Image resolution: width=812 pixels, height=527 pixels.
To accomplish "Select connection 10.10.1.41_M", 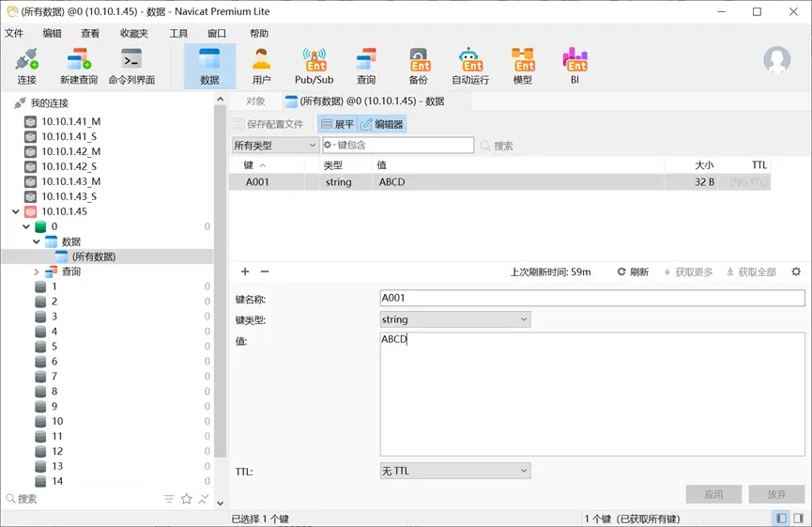I will pos(71,121).
